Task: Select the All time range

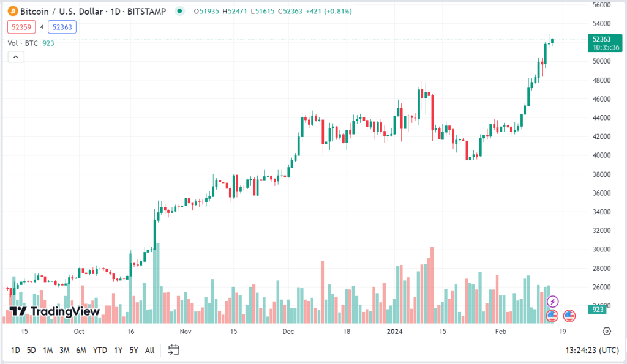Action: pos(149,350)
